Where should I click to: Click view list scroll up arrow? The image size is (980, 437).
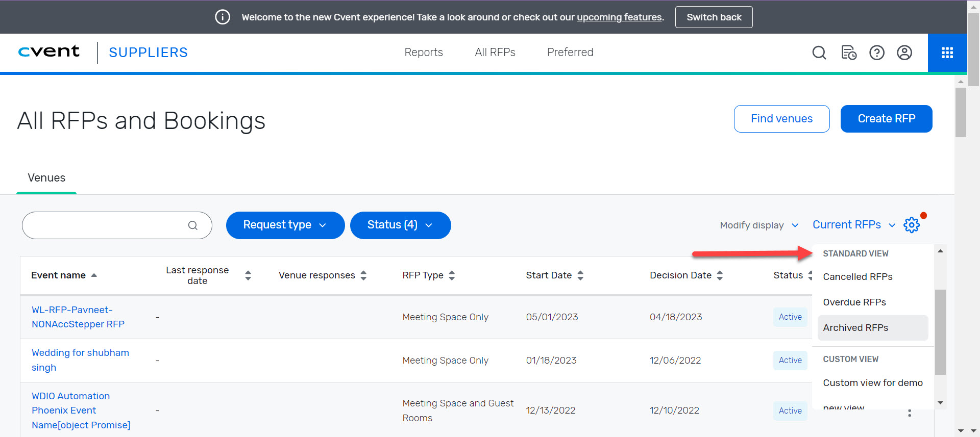click(940, 251)
